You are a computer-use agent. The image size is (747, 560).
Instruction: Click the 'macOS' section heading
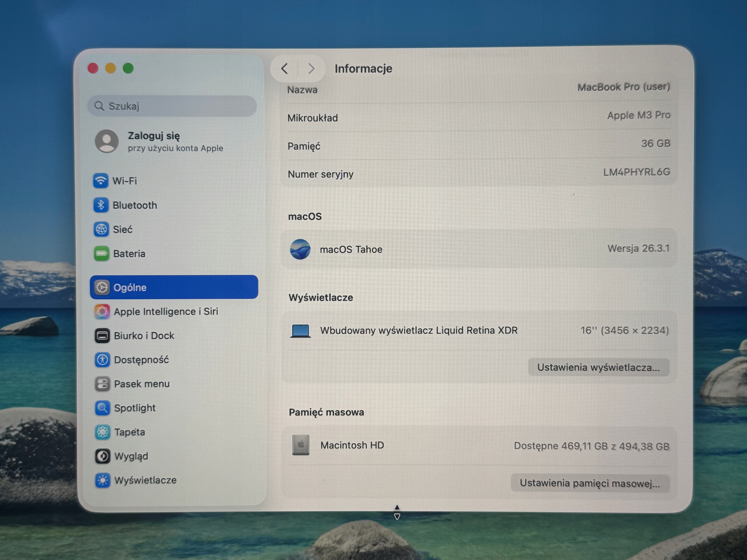pos(305,216)
